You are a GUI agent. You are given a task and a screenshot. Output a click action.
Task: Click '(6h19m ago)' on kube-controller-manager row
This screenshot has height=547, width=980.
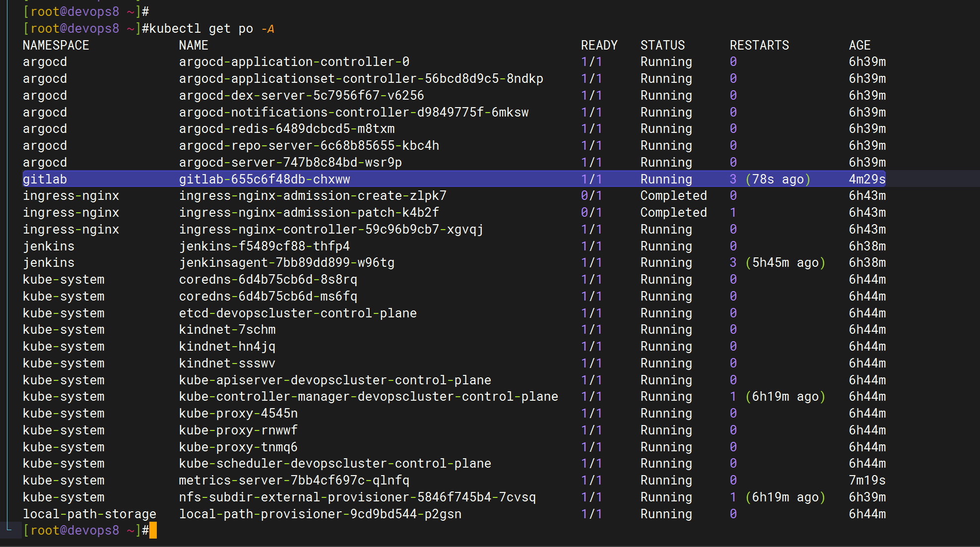(x=785, y=397)
